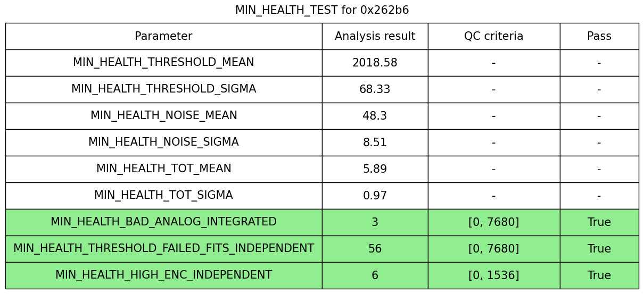Click the MIN_HEALTH_NOISE_MEAN parameter cell
The height and width of the screenshot is (294, 644).
click(x=163, y=116)
